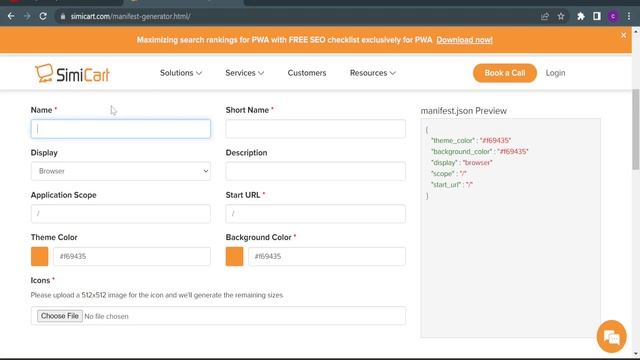Viewport: 640px width, 360px height.
Task: Open the purple profile avatar
Action: pyautogui.click(x=613, y=16)
